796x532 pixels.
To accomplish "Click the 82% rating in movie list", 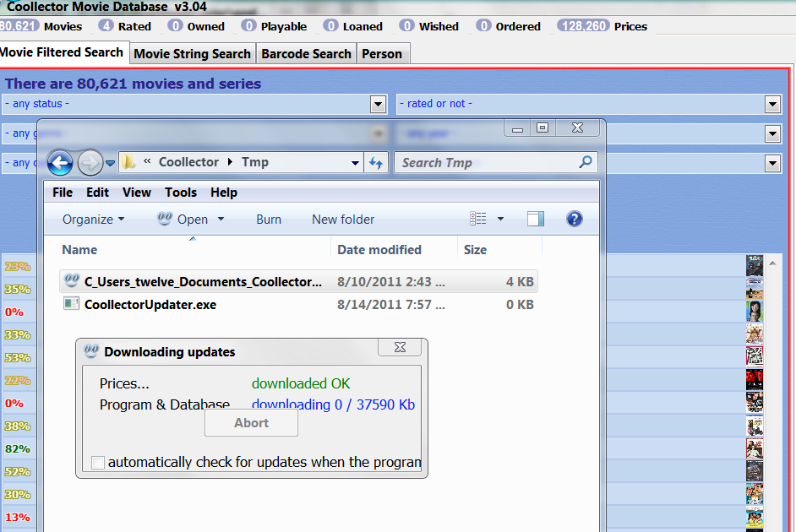I will (18, 449).
